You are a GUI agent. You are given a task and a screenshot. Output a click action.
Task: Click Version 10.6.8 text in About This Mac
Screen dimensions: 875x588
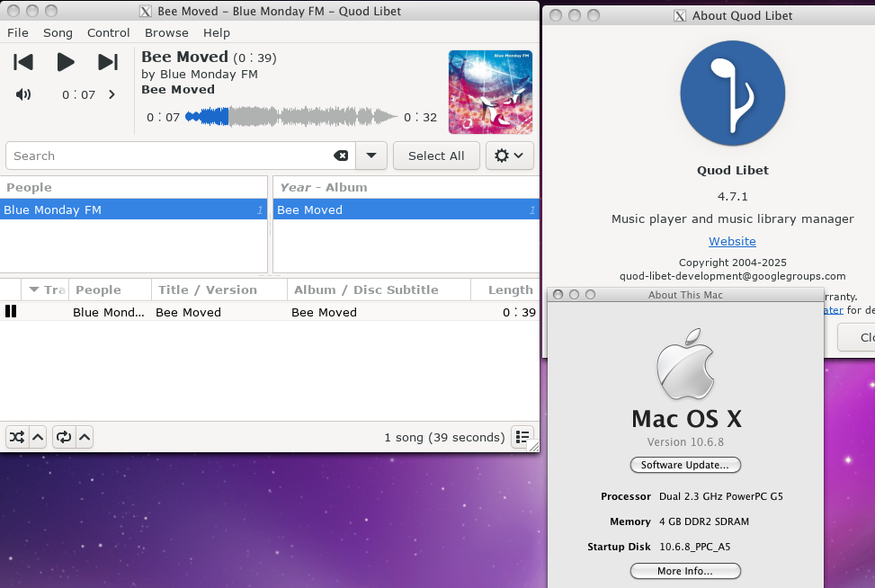click(685, 441)
